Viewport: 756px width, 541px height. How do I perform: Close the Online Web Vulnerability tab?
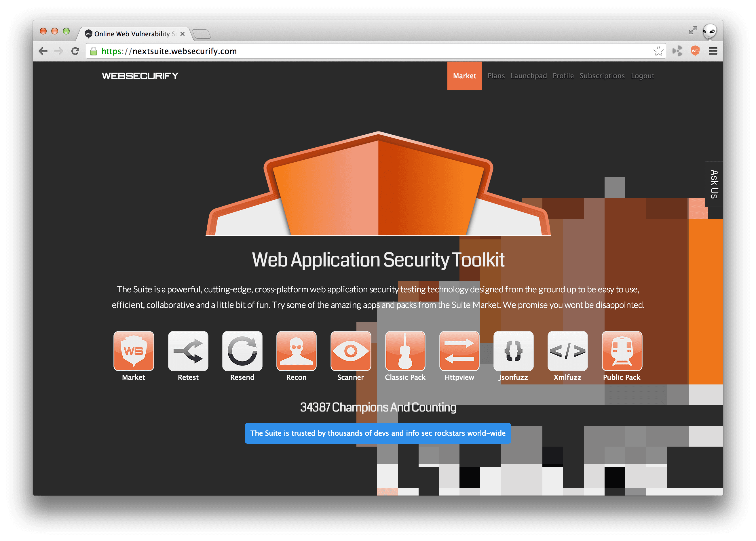point(182,34)
